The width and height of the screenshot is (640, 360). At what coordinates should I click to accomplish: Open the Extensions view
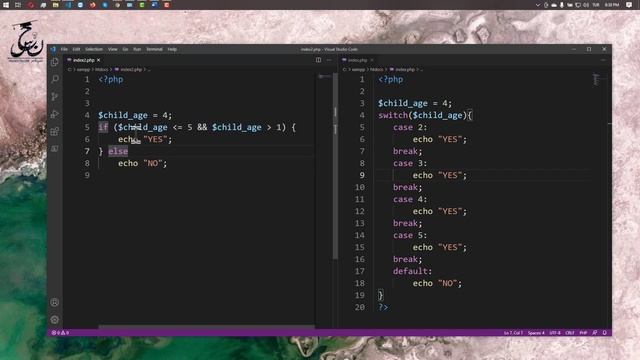[55, 131]
